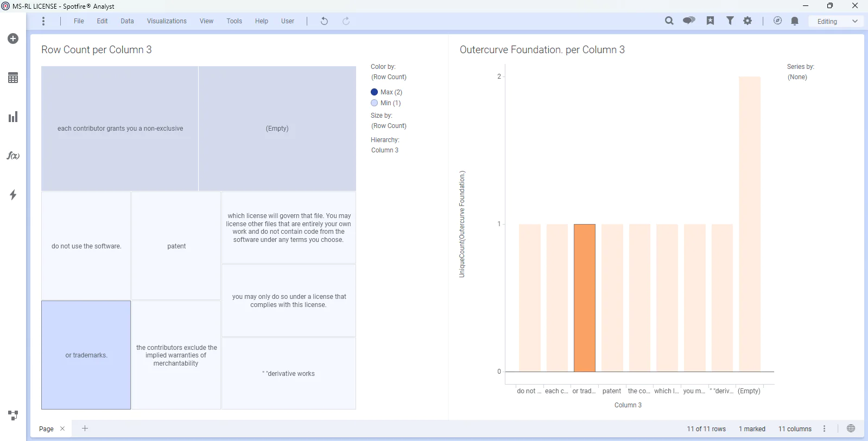The image size is (868, 441).
Task: Select the 'contributors exclude' treemap tile
Action: point(176,355)
